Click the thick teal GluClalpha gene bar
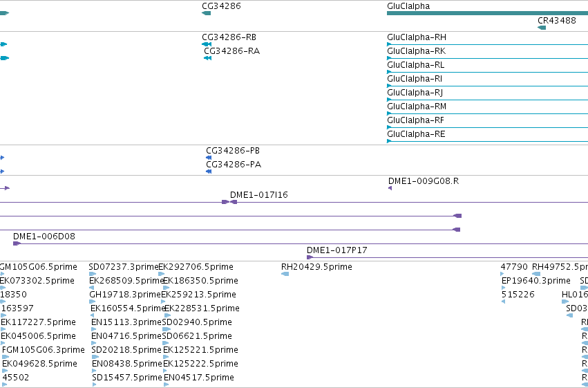The width and height of the screenshot is (588, 388). point(488,13)
